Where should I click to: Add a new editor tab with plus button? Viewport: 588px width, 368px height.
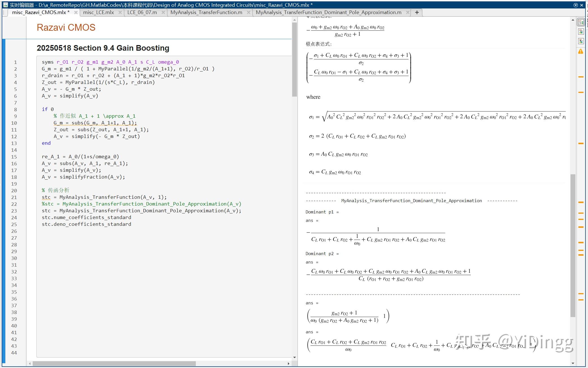pos(417,12)
